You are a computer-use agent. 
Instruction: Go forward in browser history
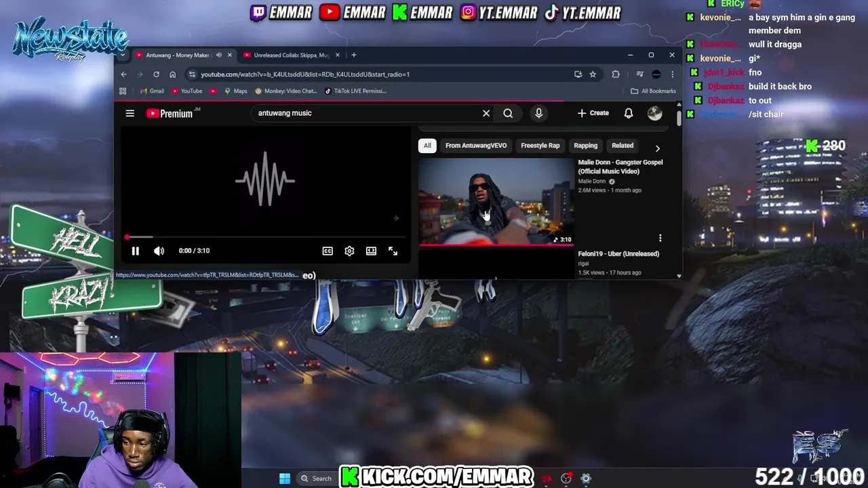point(140,75)
